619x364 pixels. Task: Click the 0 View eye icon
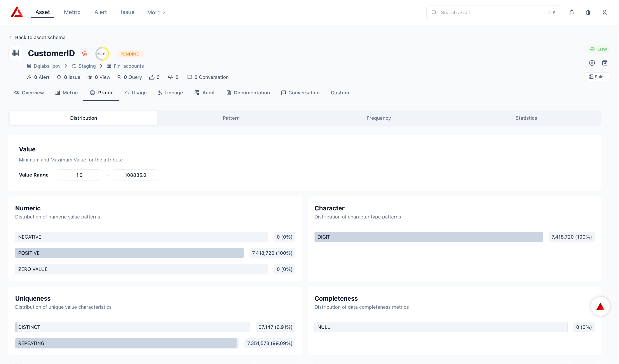[x=90, y=77]
